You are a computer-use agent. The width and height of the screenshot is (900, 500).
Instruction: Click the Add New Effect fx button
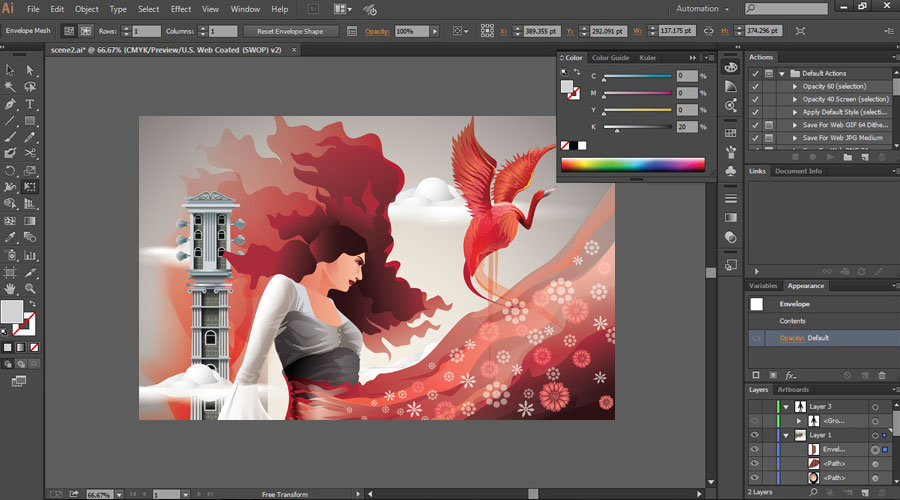[790, 374]
